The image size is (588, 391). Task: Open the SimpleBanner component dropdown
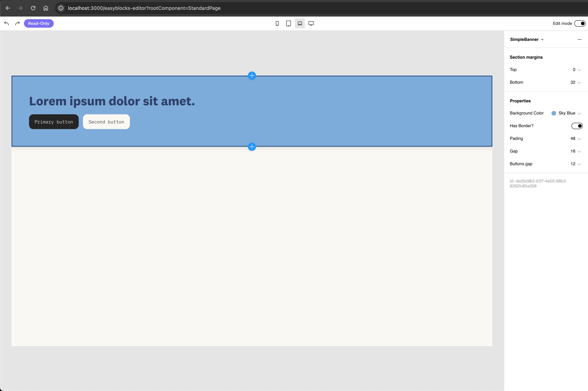[x=526, y=39]
